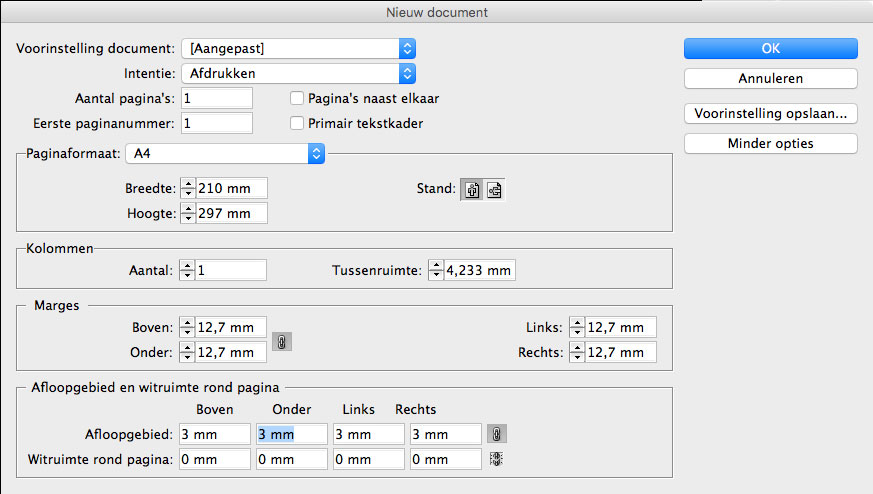Increase Hoogte with up stepper arrow
This screenshot has width=873, height=494.
pos(188,209)
